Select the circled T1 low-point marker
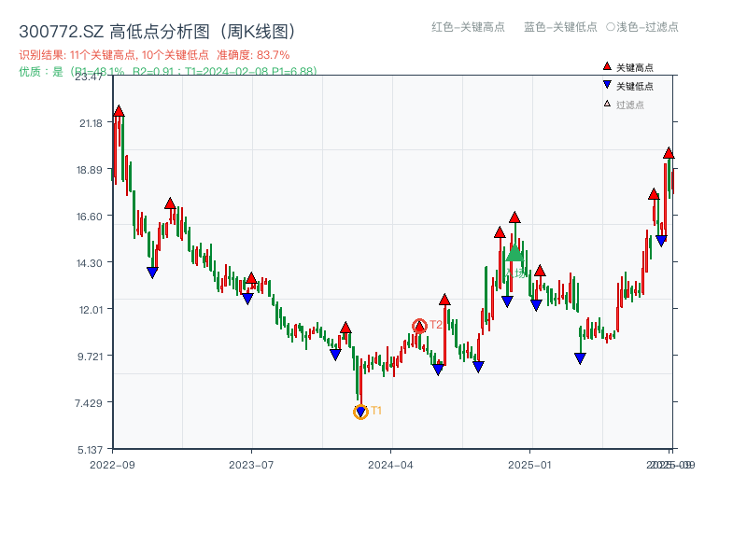 click(x=361, y=410)
